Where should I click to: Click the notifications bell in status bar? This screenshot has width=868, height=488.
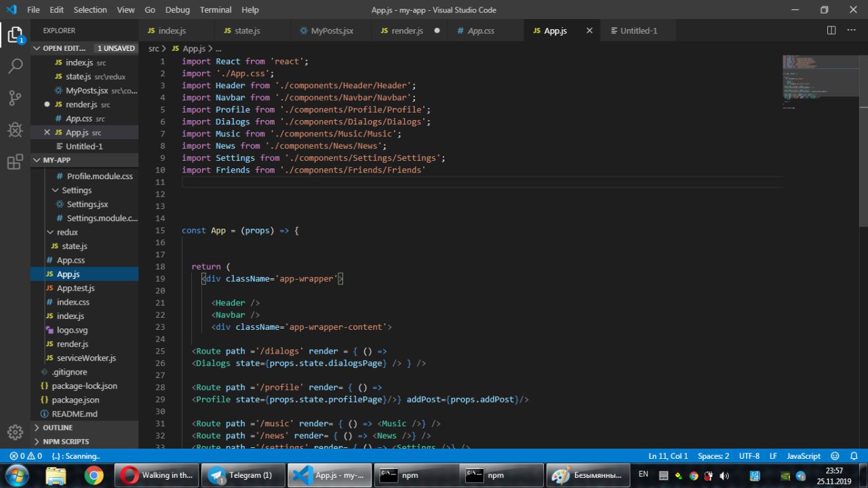(852, 456)
